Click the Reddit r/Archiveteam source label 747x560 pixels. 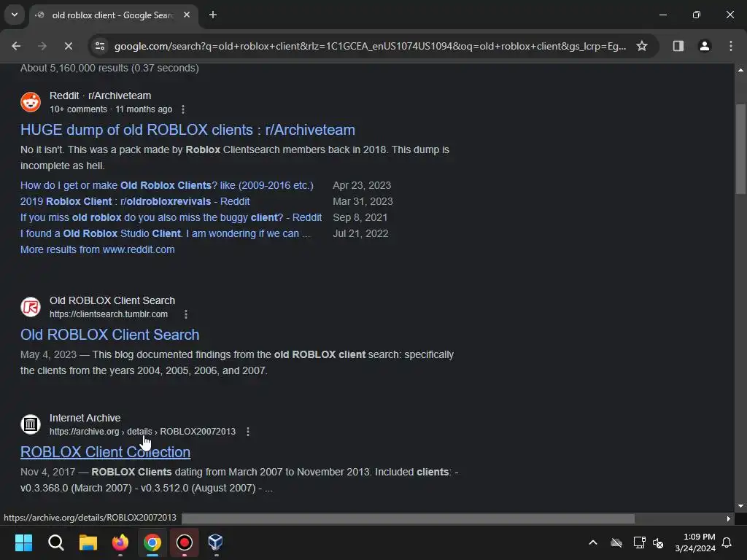[100, 96]
